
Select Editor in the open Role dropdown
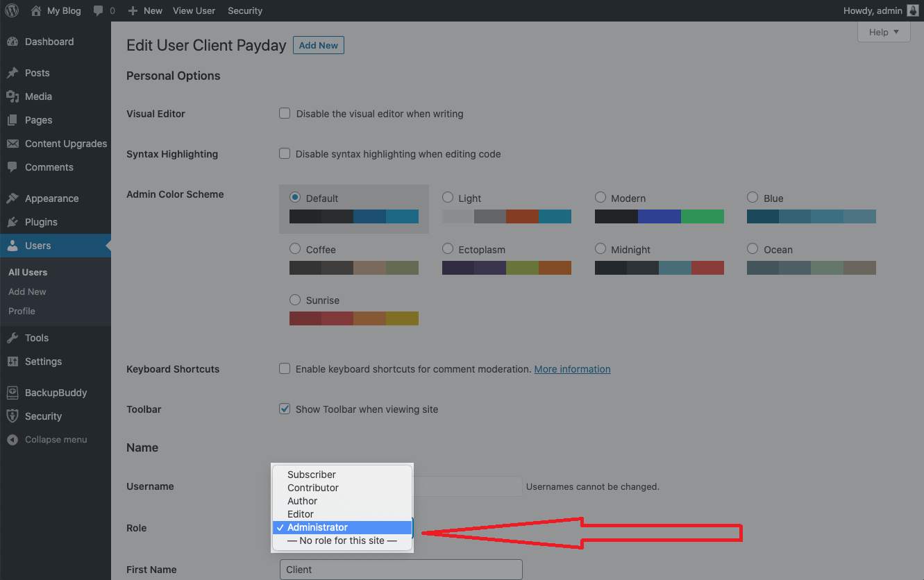(x=300, y=513)
